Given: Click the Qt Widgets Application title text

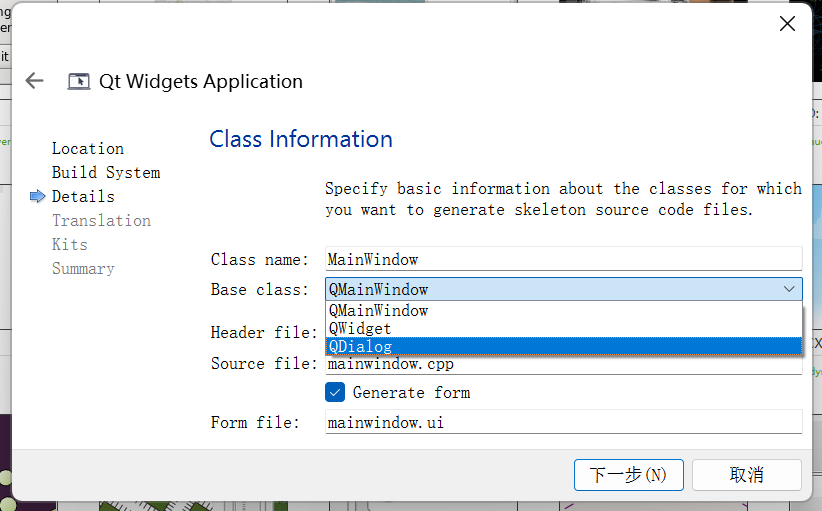Looking at the screenshot, I should pyautogui.click(x=201, y=81).
